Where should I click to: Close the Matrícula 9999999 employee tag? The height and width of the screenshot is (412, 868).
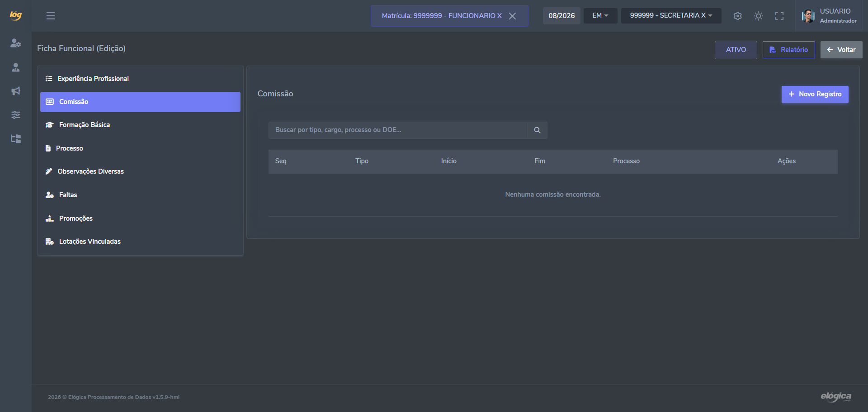click(x=512, y=16)
